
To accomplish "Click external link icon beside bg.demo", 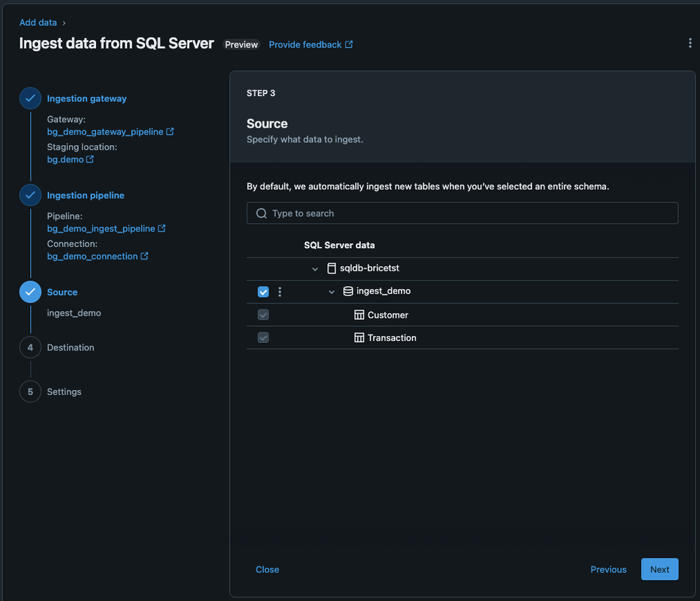I will 90,159.
